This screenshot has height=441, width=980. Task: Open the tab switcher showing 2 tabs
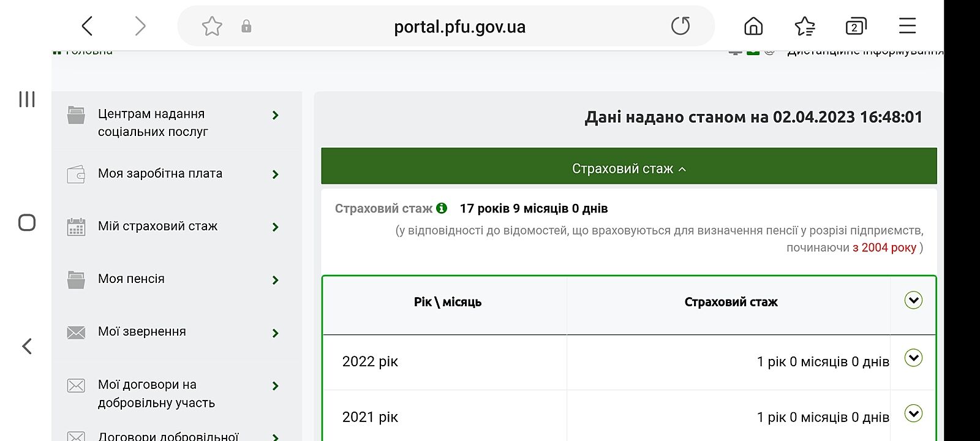pyautogui.click(x=856, y=26)
